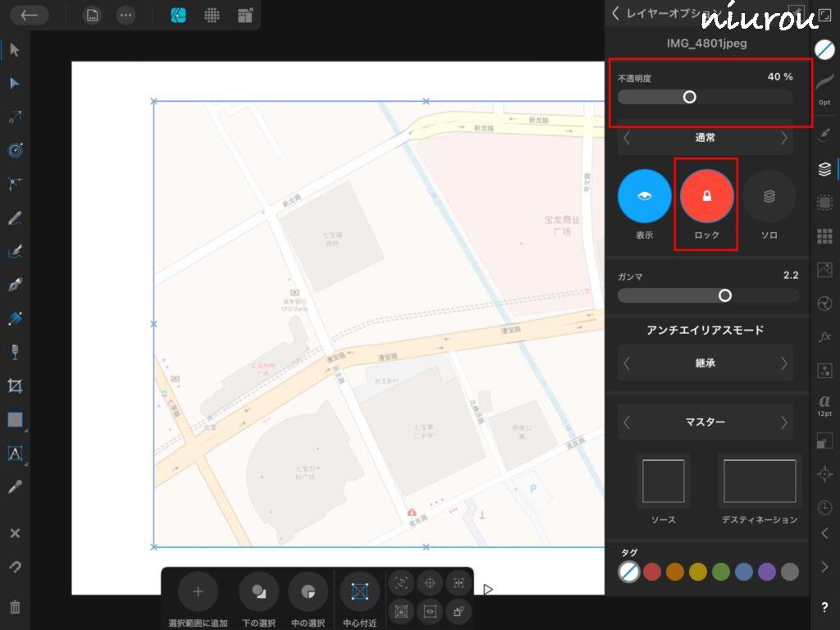840x630 pixels.
Task: Toggle layer visibility with 表示 button
Action: 644,196
